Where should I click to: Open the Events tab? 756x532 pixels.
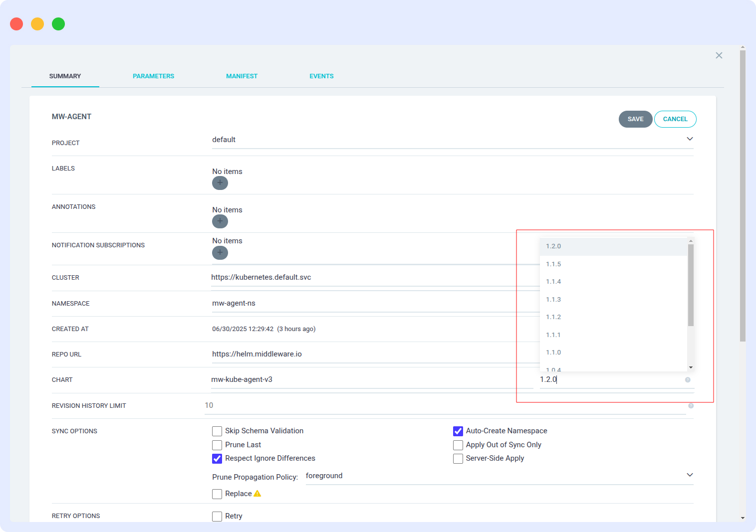(x=321, y=76)
